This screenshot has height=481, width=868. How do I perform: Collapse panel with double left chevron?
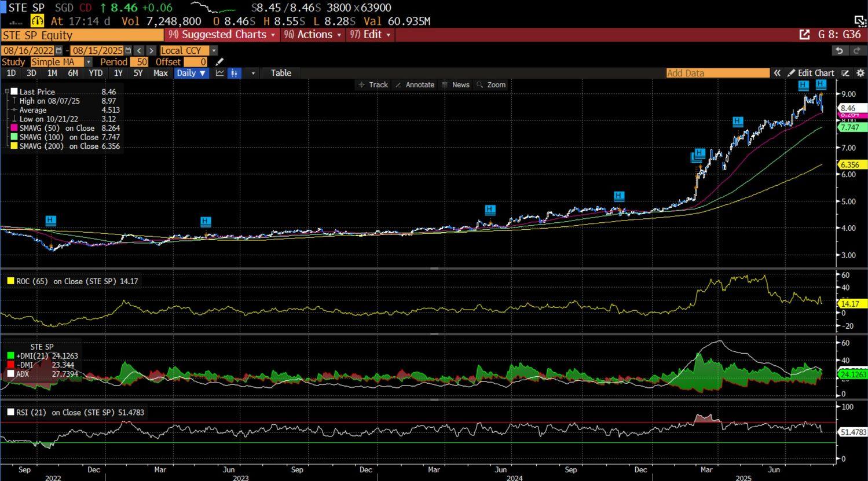pyautogui.click(x=777, y=73)
